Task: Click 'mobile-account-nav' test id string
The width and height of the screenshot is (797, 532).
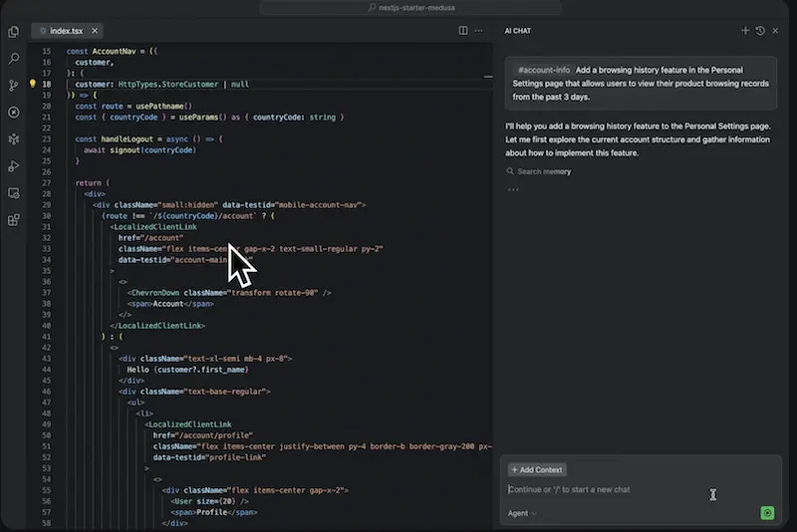Action: 319,205
